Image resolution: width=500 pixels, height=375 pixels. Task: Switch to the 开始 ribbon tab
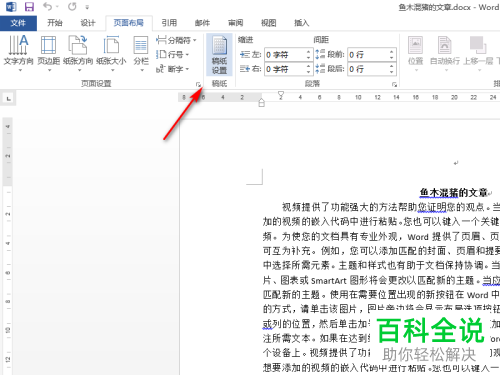(x=55, y=23)
